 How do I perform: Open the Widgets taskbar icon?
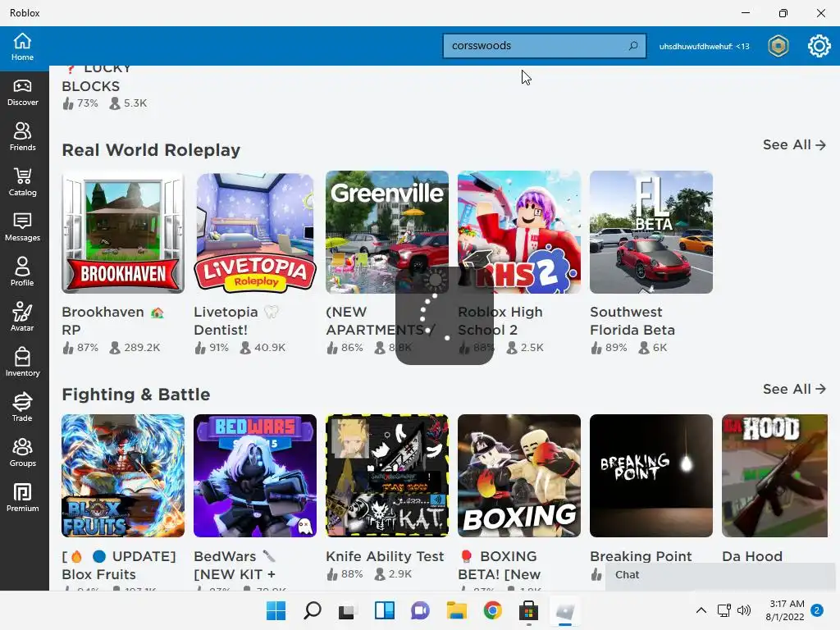point(384,610)
